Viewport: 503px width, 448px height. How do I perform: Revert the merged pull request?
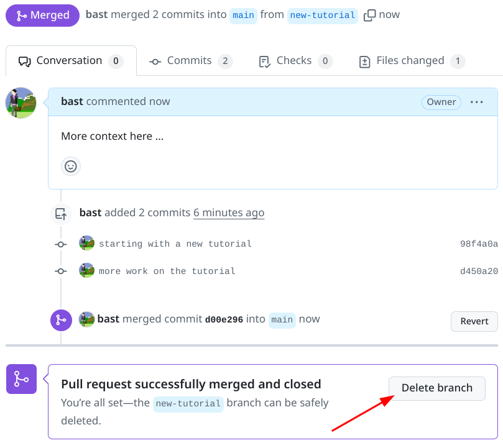coord(474,321)
